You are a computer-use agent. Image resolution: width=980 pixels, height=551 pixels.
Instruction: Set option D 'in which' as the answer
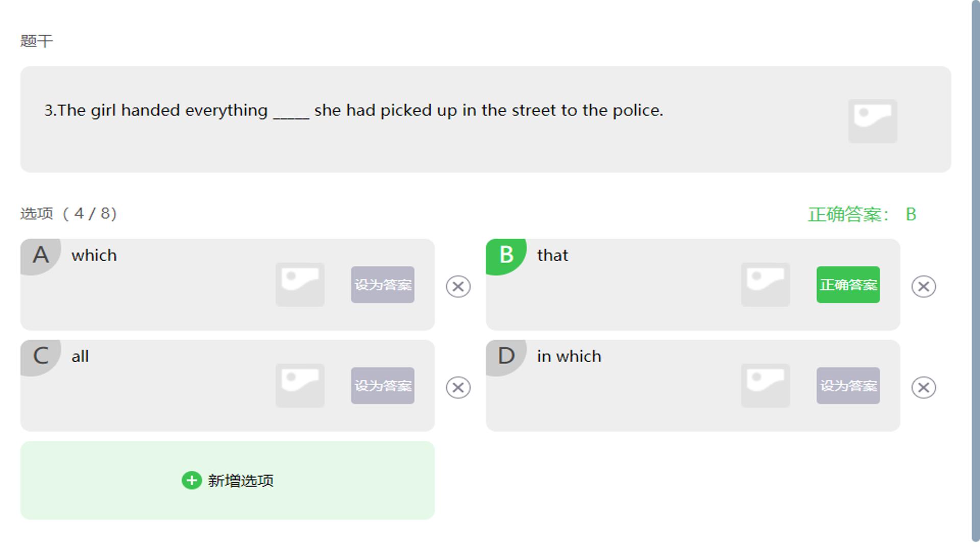tap(848, 386)
